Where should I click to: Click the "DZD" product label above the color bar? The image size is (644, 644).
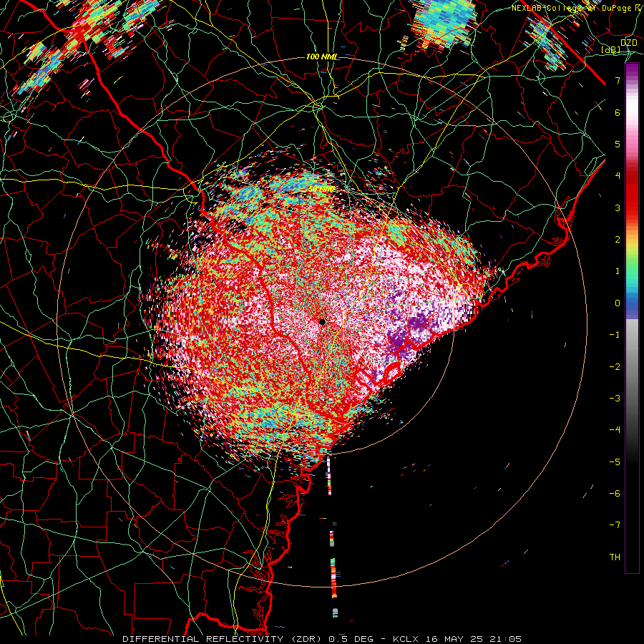[x=629, y=43]
